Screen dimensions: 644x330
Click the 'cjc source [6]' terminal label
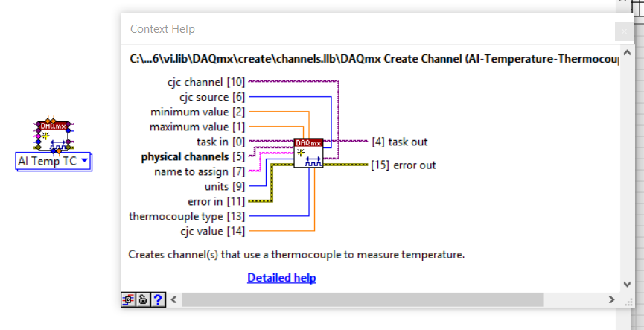point(212,98)
